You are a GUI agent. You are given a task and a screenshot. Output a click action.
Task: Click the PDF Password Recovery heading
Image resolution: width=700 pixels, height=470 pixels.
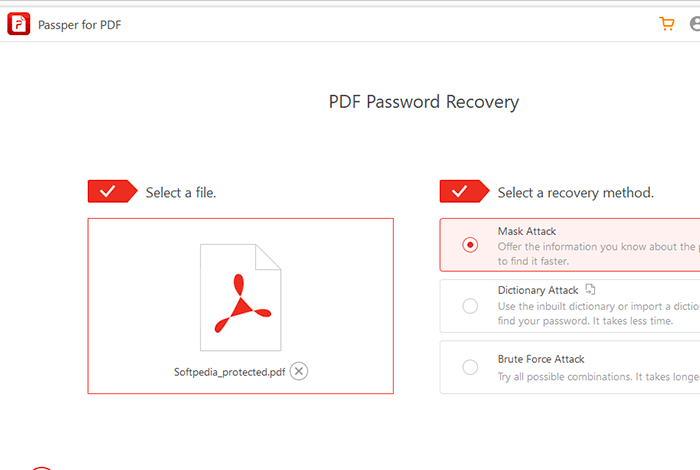(x=424, y=102)
